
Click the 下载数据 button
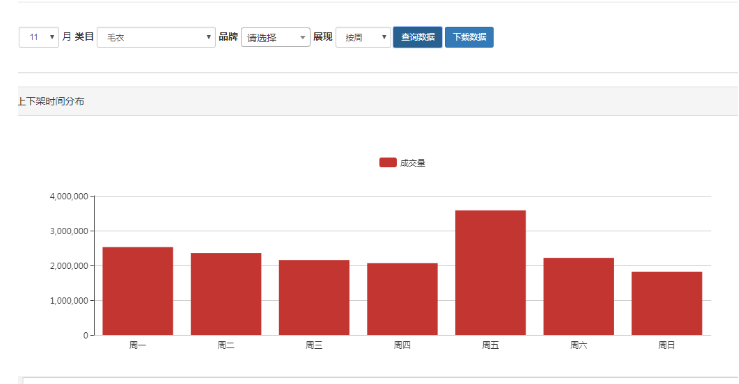[x=469, y=37]
